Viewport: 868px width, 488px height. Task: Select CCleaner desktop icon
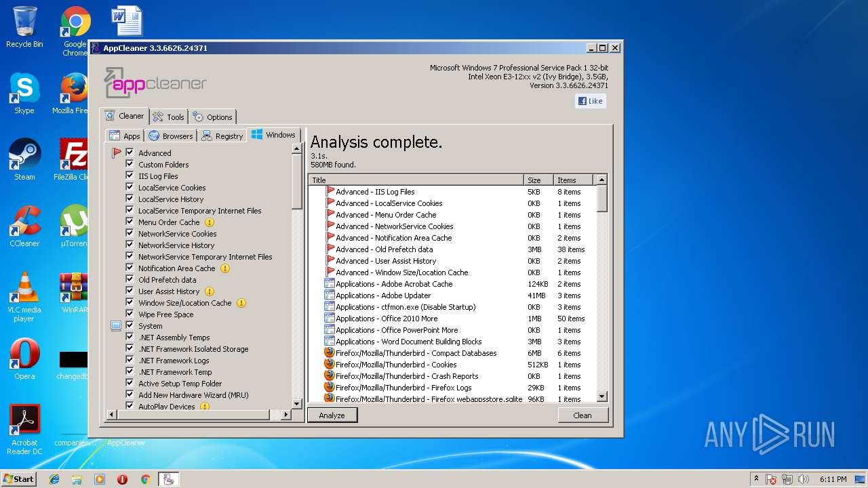point(24,226)
